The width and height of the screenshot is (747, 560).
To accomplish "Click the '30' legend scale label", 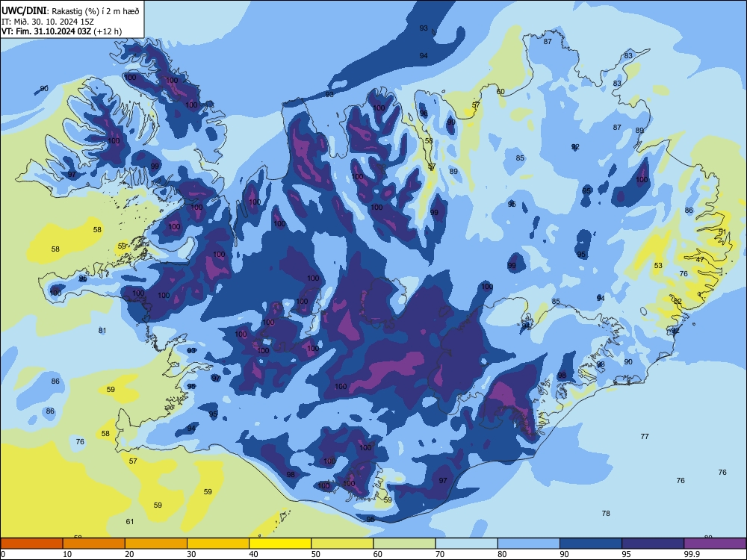I will coord(191,554).
